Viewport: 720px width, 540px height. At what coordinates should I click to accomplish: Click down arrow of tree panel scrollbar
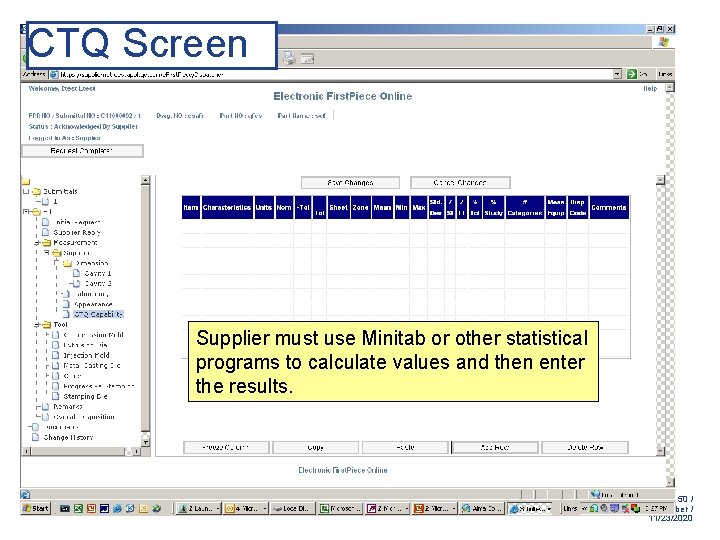coord(145,442)
